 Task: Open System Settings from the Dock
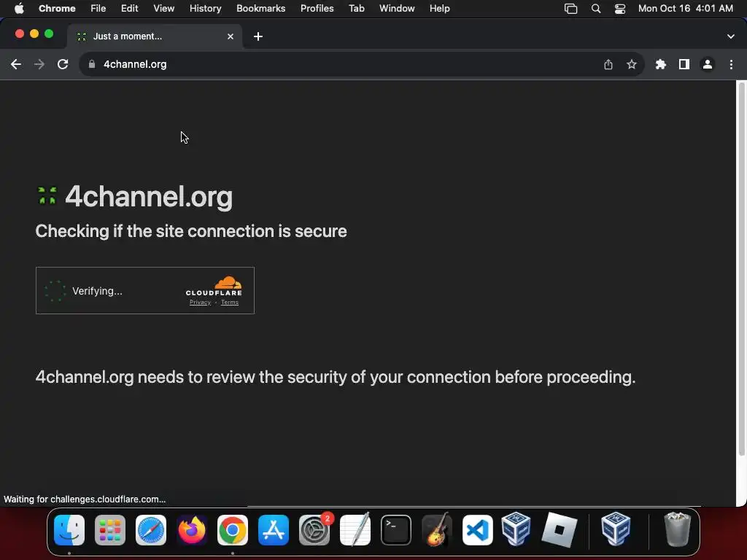click(314, 530)
